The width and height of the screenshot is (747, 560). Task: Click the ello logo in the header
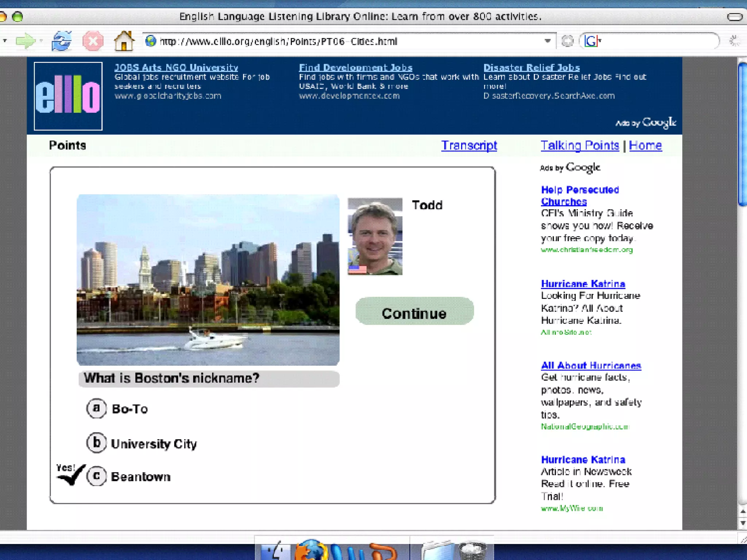coord(68,96)
